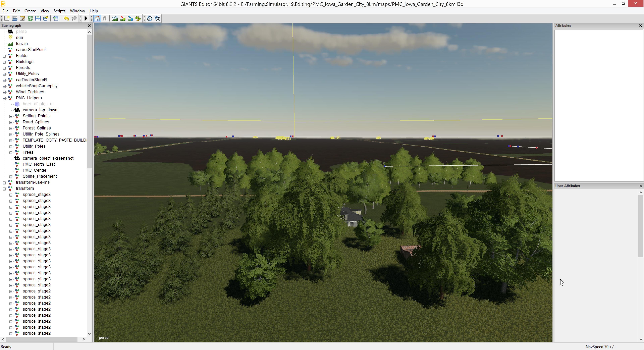This screenshot has height=350, width=644.
Task: Click the second checkered refresh icon
Action: [157, 18]
